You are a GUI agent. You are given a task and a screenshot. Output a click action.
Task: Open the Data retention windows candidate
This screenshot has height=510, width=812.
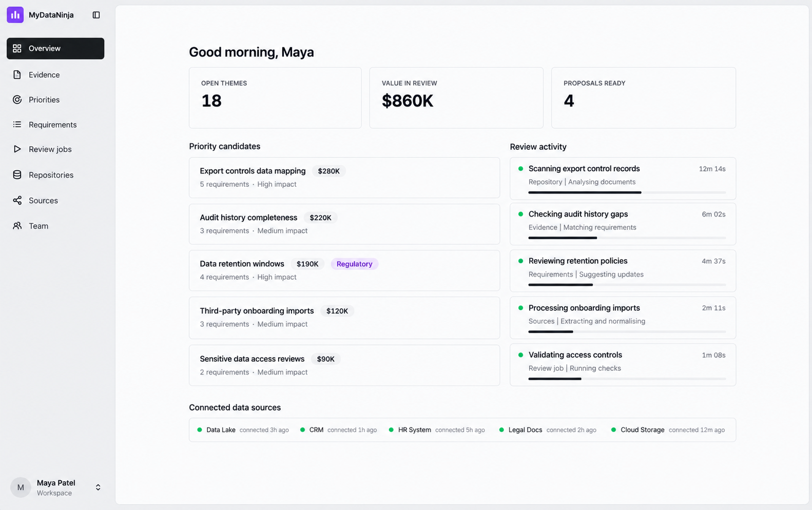click(x=344, y=270)
